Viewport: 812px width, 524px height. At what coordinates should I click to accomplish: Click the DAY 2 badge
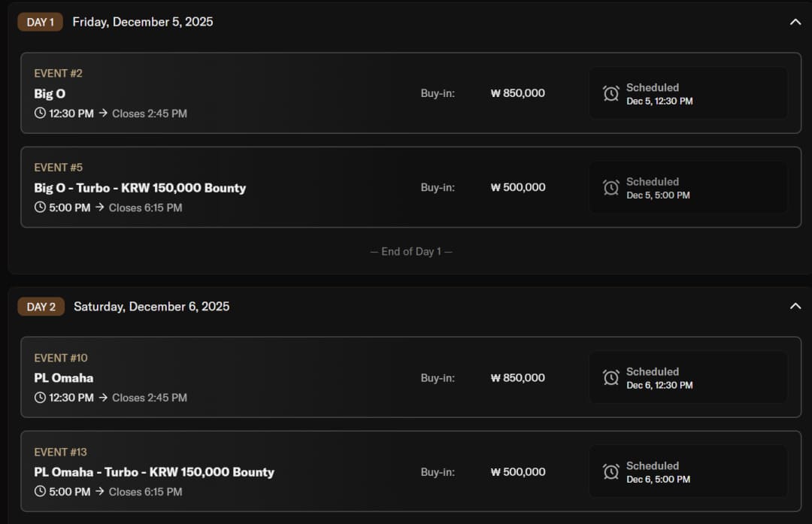41,307
